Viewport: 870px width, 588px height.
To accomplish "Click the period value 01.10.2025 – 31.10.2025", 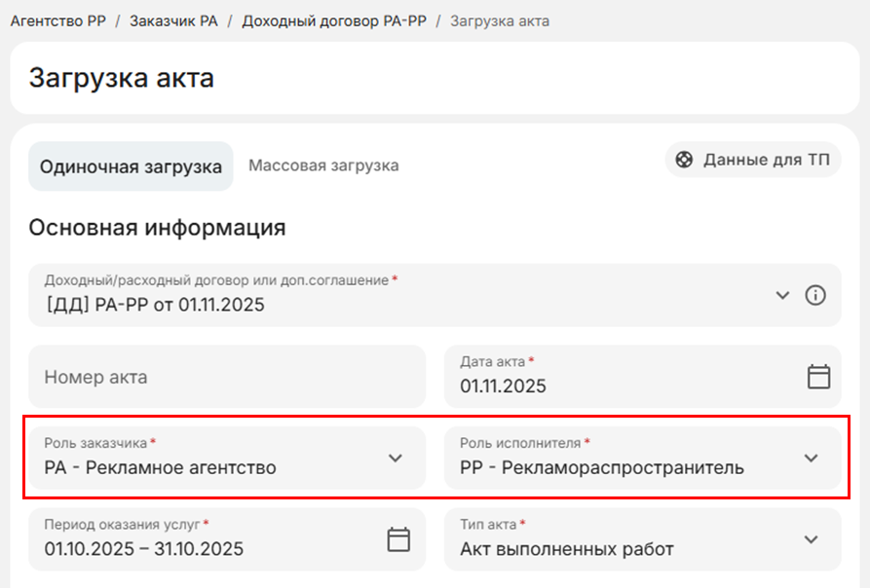I will coord(143,549).
